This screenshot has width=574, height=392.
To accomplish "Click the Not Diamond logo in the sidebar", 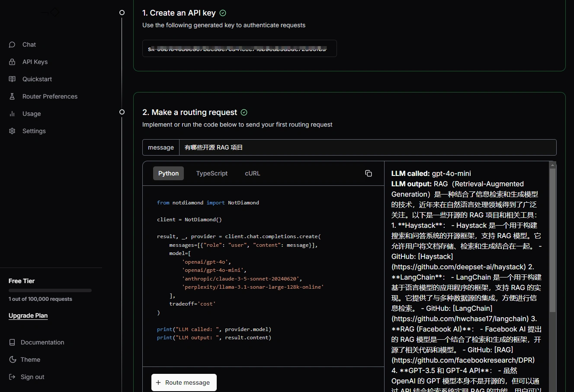I will coord(51,13).
